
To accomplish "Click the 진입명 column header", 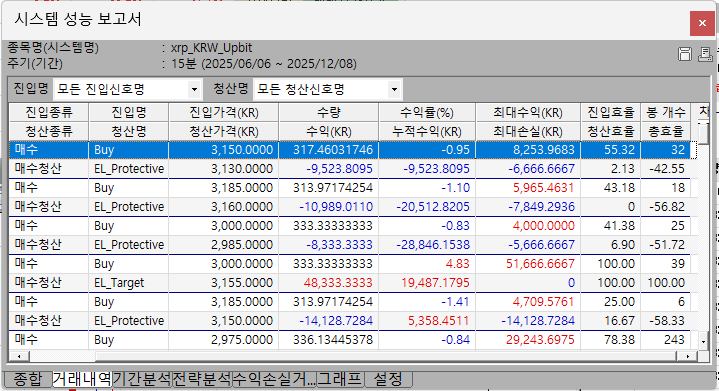I will (x=129, y=112).
